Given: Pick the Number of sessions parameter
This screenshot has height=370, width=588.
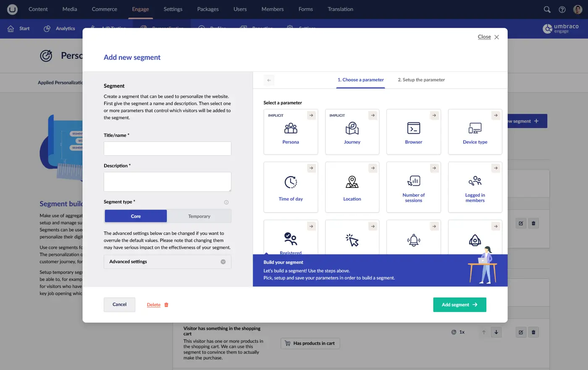Looking at the screenshot, I should pyautogui.click(x=413, y=187).
